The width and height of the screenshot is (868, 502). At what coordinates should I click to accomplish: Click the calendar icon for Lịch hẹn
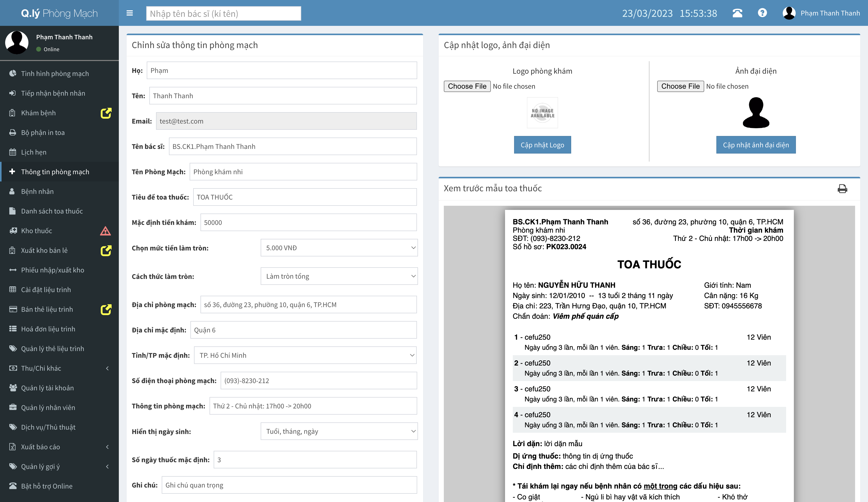[13, 152]
